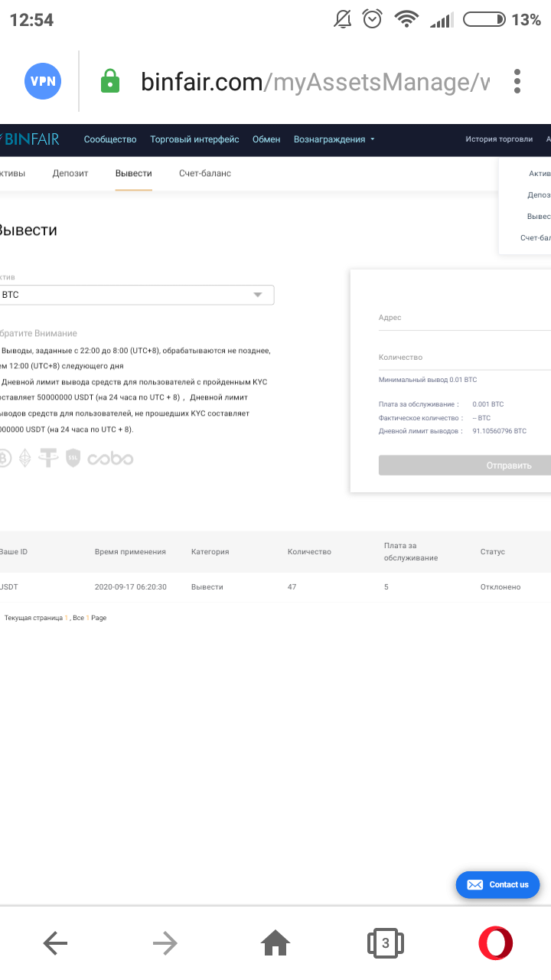Click the date 2020-09-17 06:20:30 cell
The image size is (551, 980).
[131, 587]
